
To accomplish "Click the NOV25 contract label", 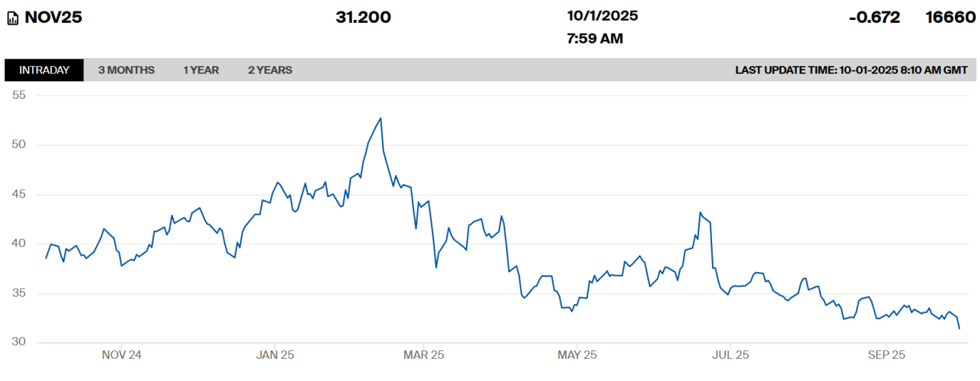I will [54, 17].
